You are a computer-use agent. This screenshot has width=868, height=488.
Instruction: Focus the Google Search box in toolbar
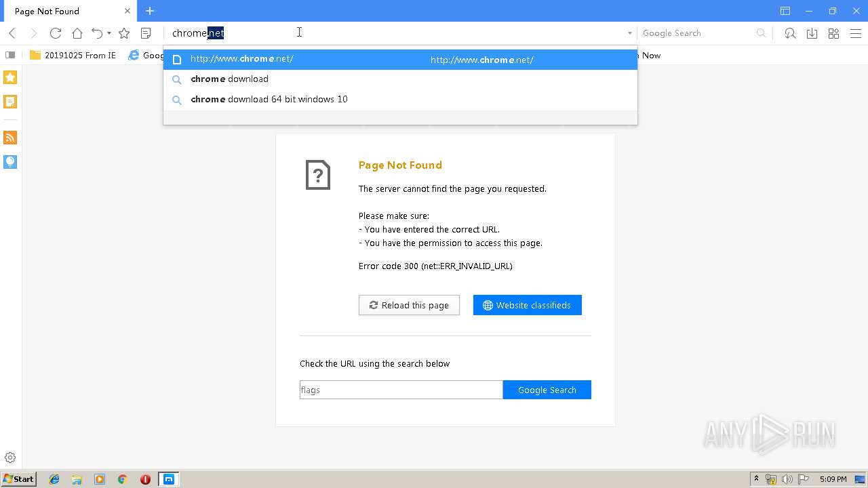[x=697, y=33]
